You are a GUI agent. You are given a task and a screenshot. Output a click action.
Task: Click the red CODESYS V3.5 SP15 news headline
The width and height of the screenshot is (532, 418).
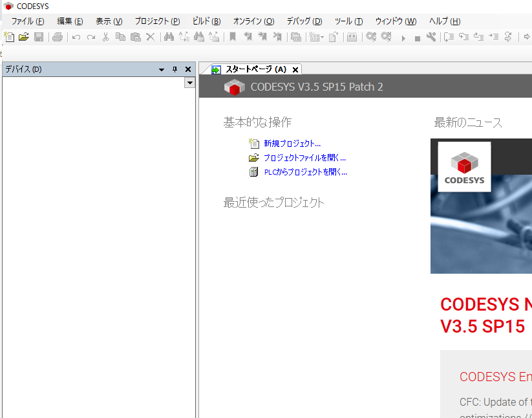[x=486, y=314]
